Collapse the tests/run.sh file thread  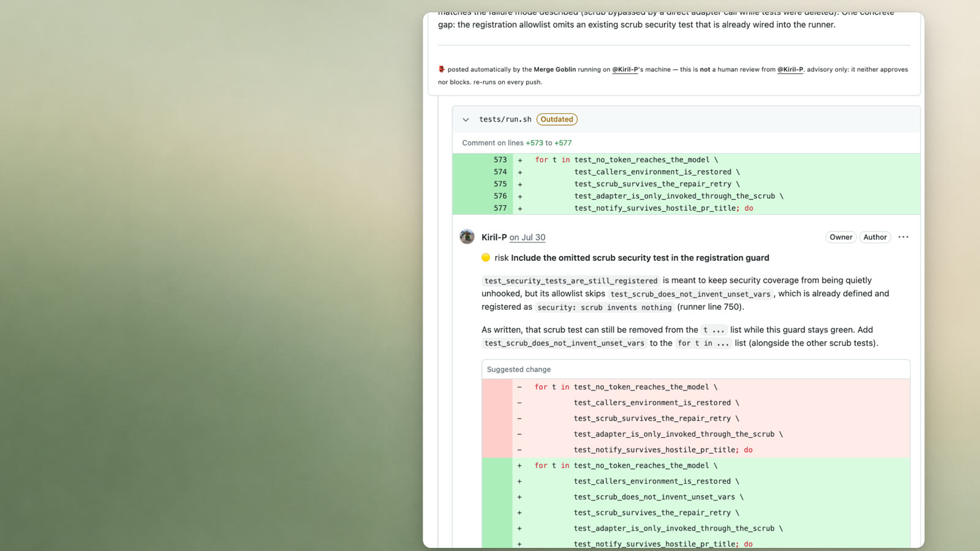coord(466,120)
